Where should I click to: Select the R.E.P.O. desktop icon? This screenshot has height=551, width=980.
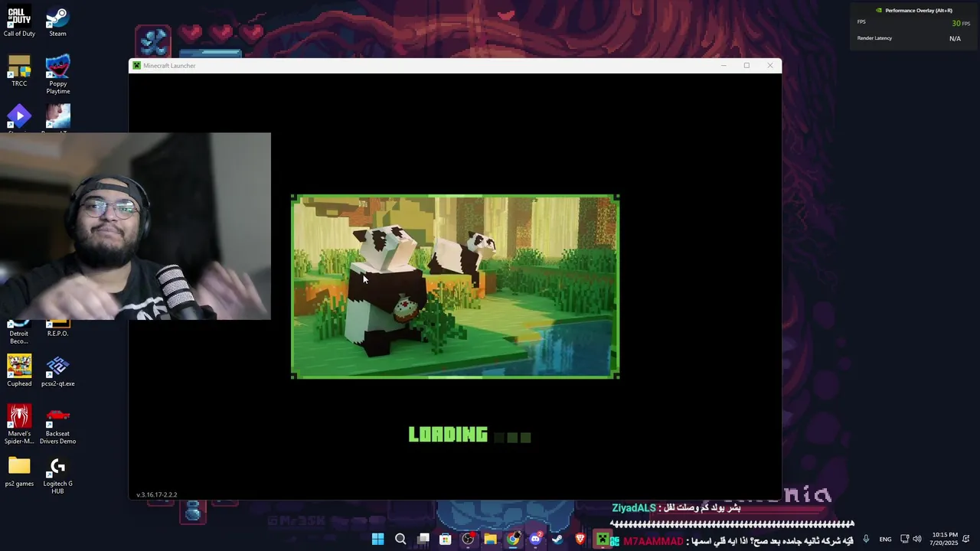(x=57, y=329)
